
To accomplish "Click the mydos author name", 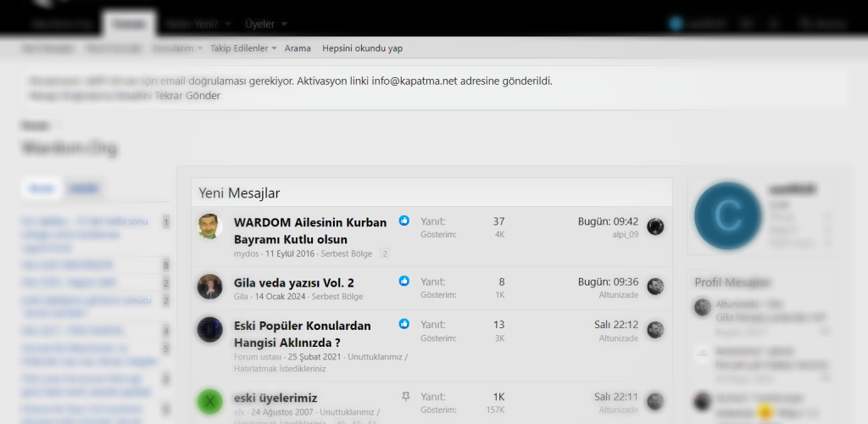I will point(247,254).
